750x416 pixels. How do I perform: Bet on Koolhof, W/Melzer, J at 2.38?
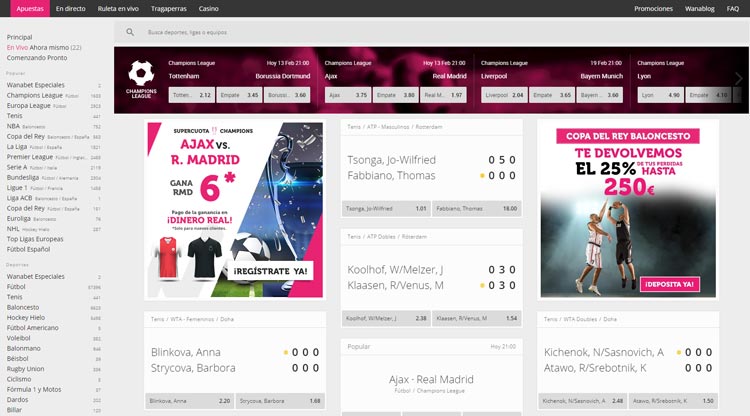tap(386, 318)
